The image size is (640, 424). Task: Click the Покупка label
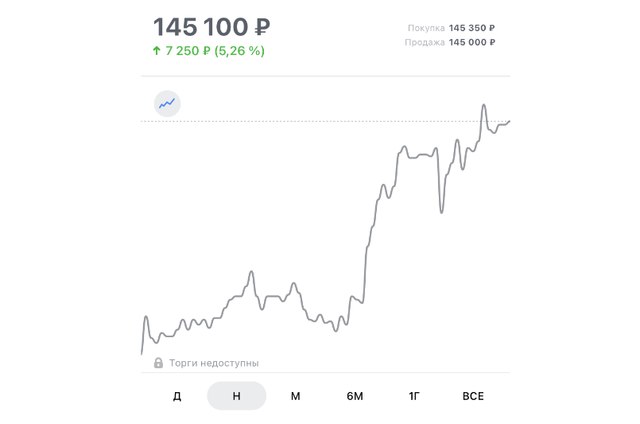point(426,28)
